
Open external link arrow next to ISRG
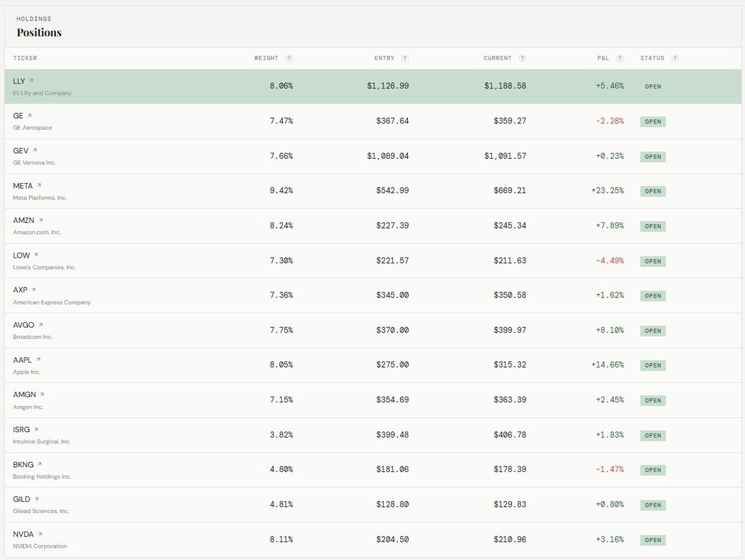pyautogui.click(x=36, y=429)
